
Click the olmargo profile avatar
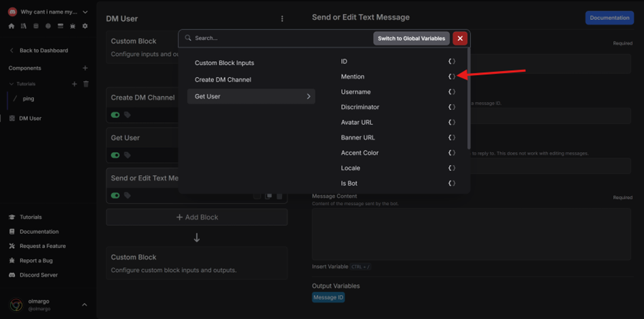click(x=16, y=305)
